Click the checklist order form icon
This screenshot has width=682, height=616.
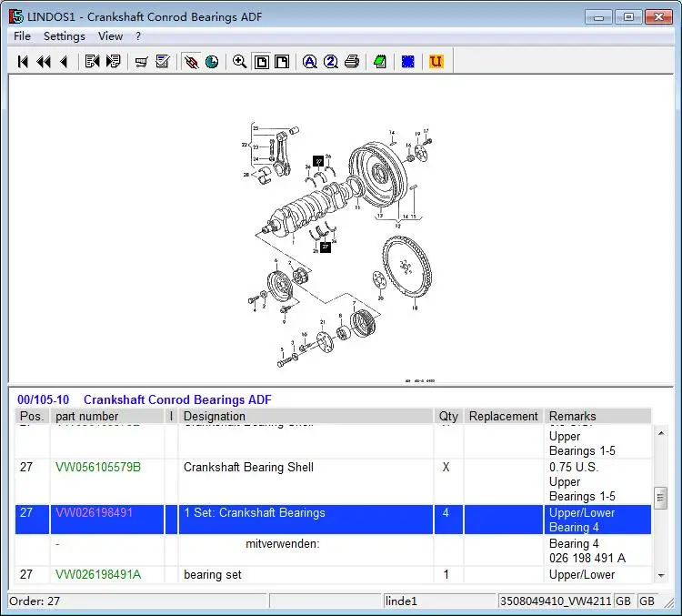(x=163, y=62)
